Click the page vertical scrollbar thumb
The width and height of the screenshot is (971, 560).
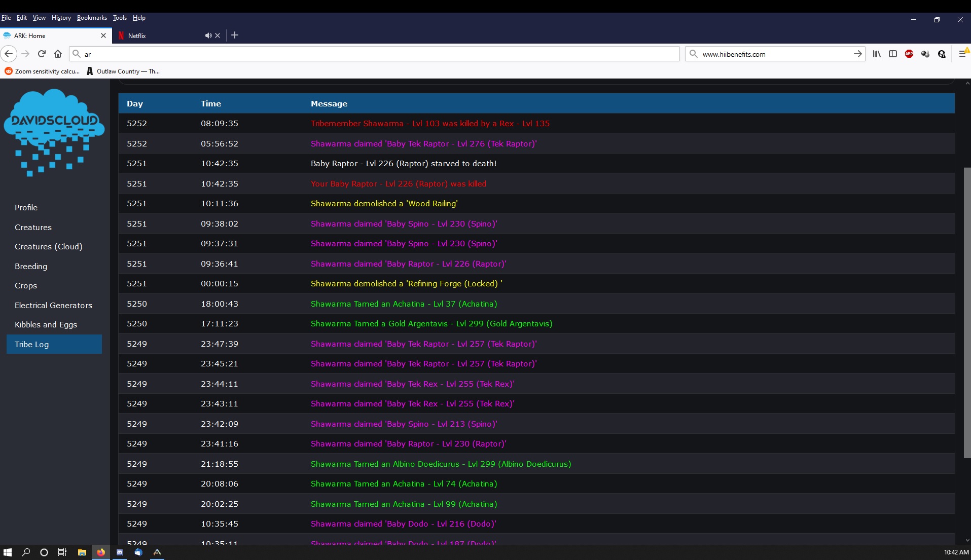[x=967, y=312]
